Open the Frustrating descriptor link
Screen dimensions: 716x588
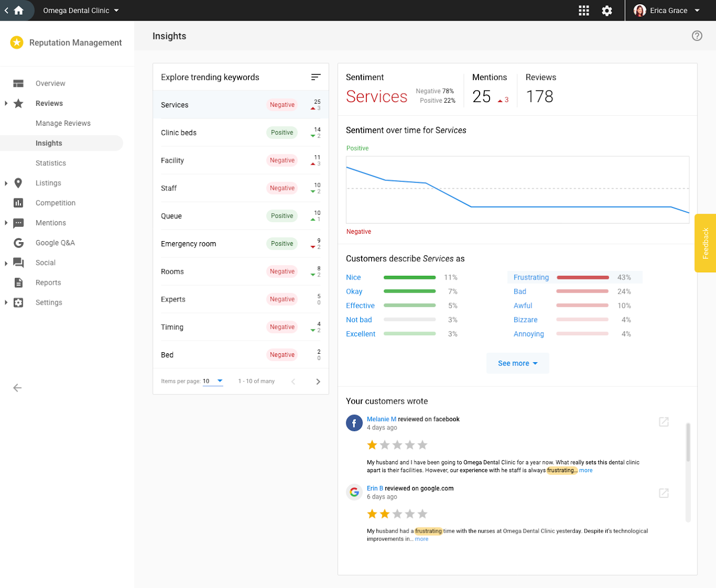pyautogui.click(x=531, y=277)
